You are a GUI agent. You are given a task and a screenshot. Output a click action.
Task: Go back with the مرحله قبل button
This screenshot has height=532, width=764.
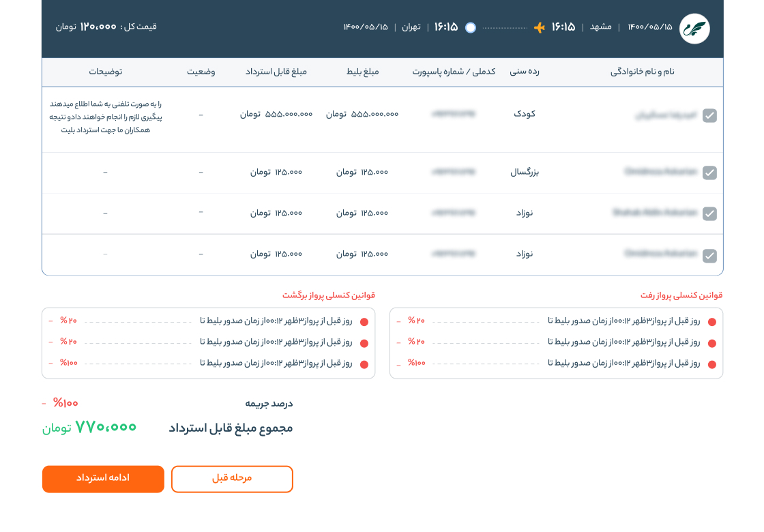[232, 479]
